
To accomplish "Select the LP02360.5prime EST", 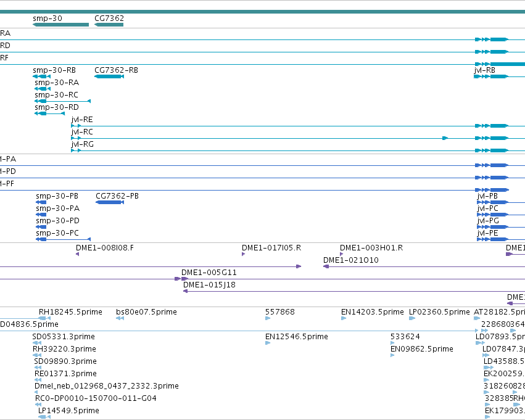I will click(x=412, y=318).
